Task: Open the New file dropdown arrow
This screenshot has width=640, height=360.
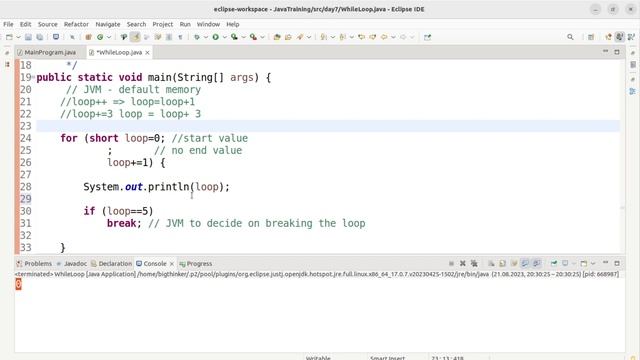Action: [x=18, y=37]
